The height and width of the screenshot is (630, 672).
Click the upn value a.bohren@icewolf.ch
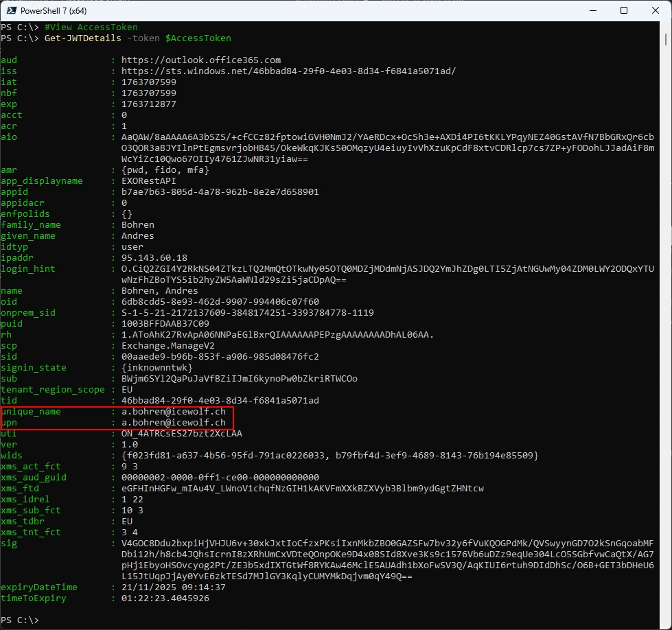[x=174, y=423]
